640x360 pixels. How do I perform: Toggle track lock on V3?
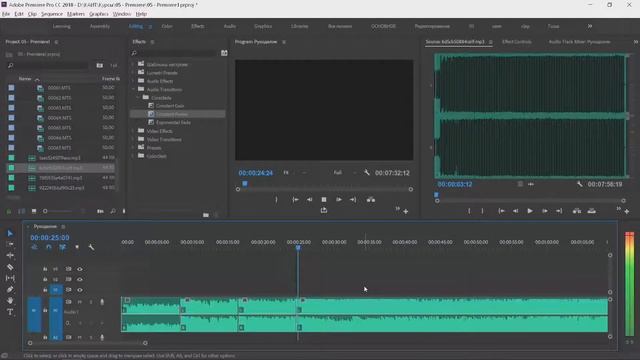pyautogui.click(x=45, y=269)
